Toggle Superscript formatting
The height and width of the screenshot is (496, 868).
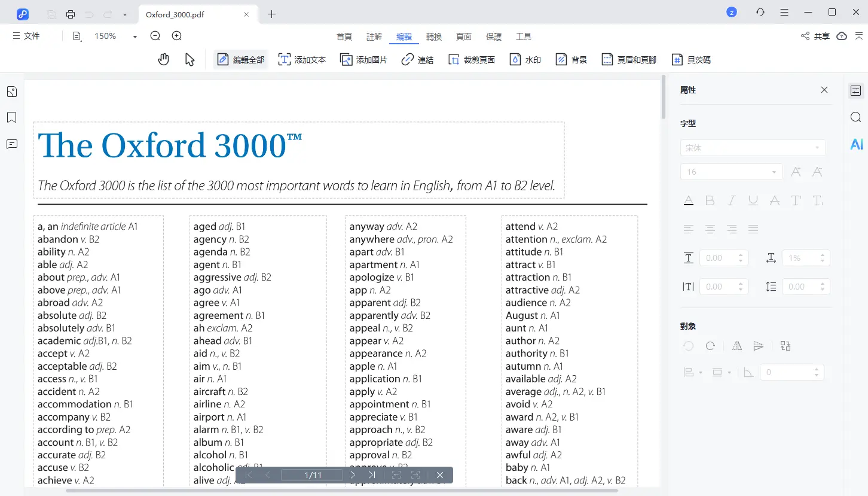pyautogui.click(x=796, y=200)
